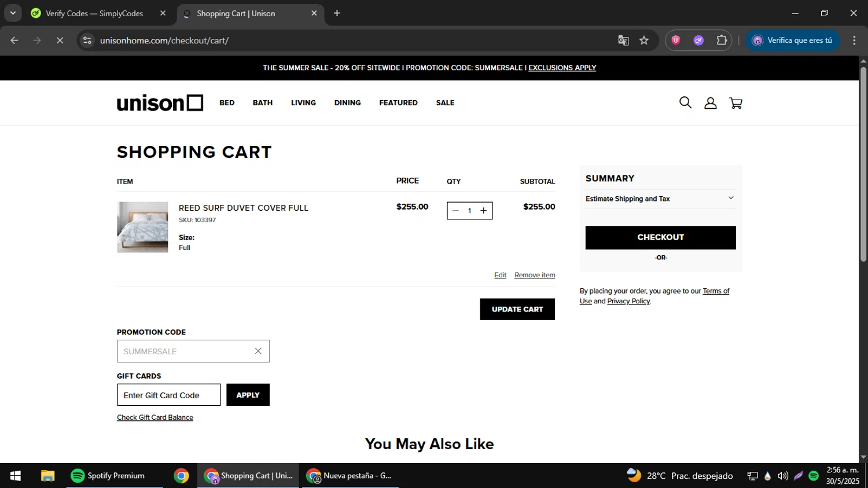Screen dimensions: 868x488
Task: Click Reed Surf Duvet Cover product name
Action: click(244, 208)
